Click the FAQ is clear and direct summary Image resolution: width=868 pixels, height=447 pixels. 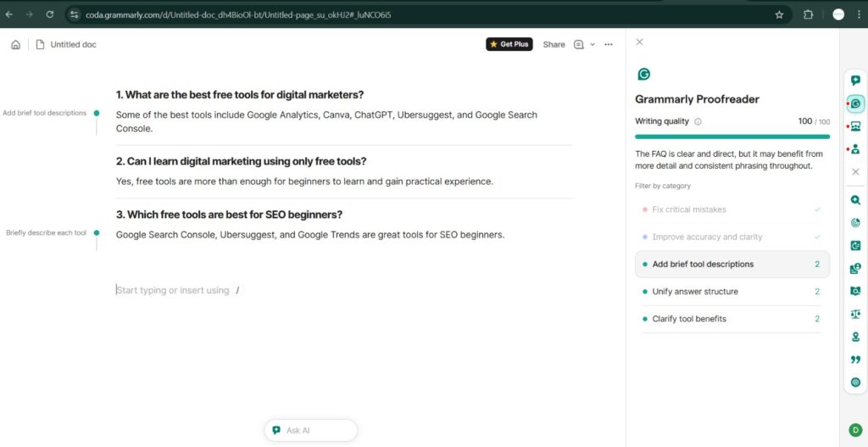(729, 159)
